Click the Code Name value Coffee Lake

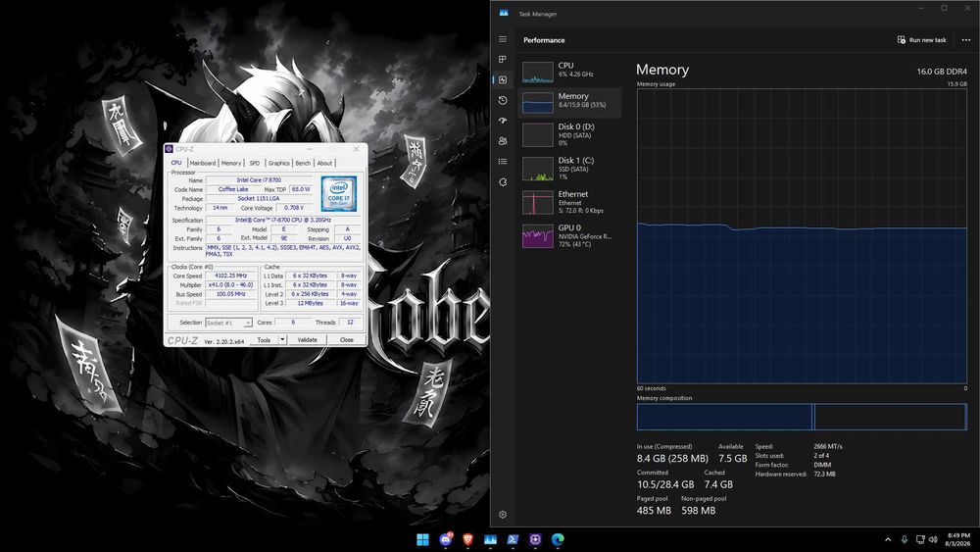coord(233,189)
